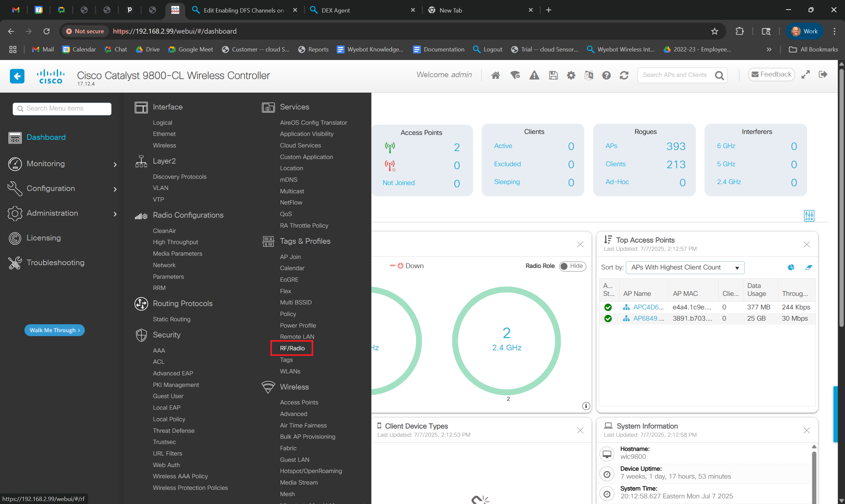Close the Top Access Points widget

pyautogui.click(x=807, y=244)
